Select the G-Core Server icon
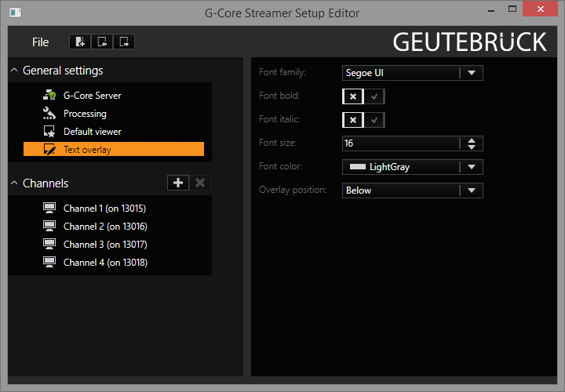Viewport: 565px width, 392px height. 49,95
